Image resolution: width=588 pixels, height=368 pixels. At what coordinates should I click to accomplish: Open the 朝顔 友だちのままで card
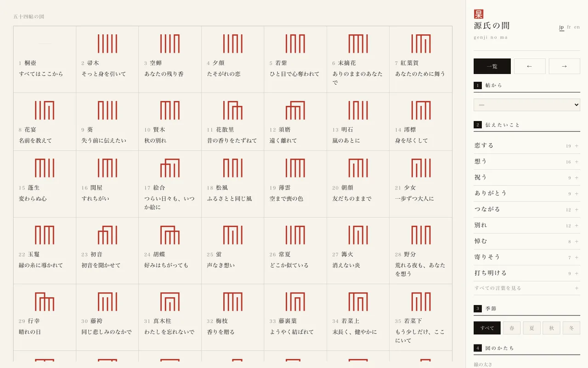click(x=358, y=184)
